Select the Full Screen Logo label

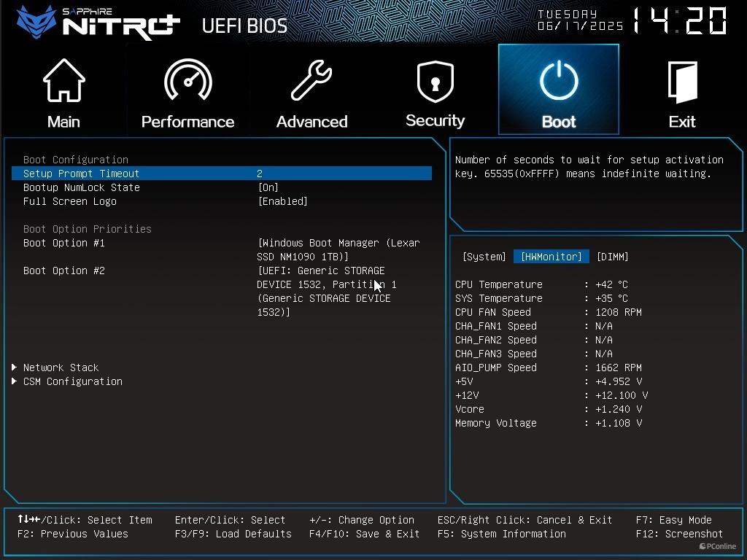click(70, 201)
